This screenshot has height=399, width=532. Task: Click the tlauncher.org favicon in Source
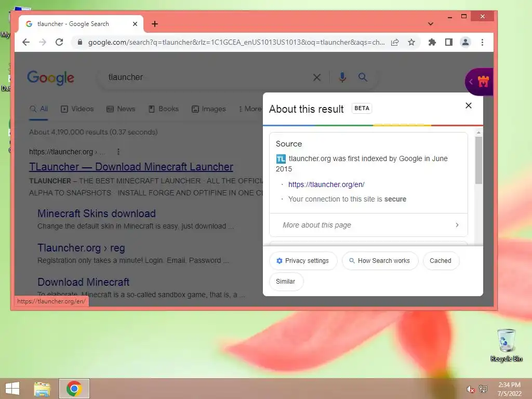281,159
